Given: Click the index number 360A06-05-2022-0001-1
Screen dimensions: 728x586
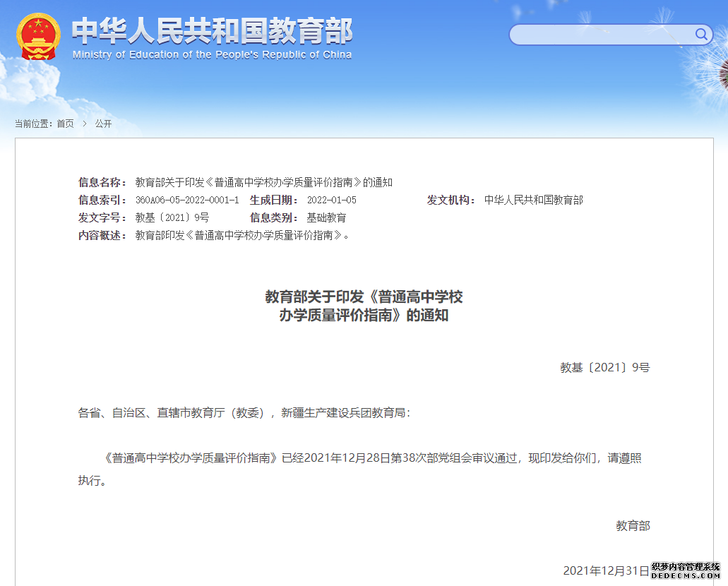Looking at the screenshot, I should (187, 200).
